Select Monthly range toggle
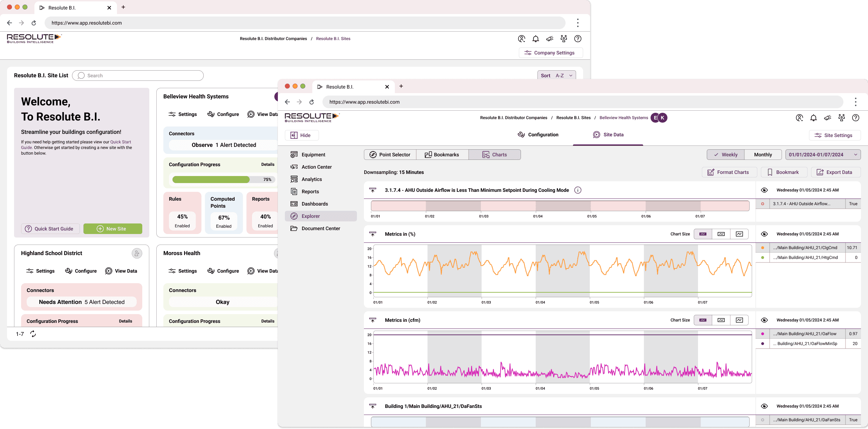The width and height of the screenshot is (868, 429). point(763,155)
